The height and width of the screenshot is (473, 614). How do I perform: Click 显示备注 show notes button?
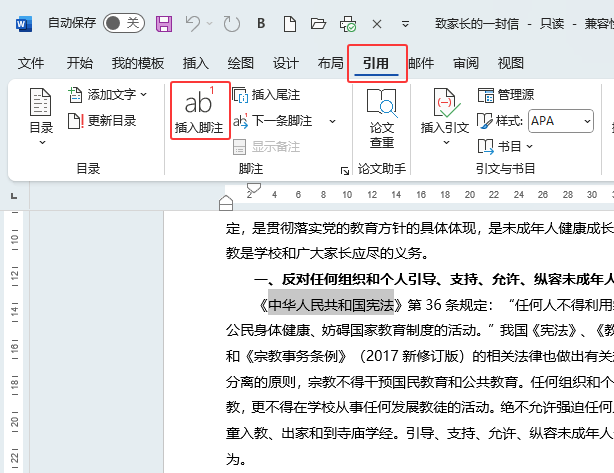tap(266, 147)
